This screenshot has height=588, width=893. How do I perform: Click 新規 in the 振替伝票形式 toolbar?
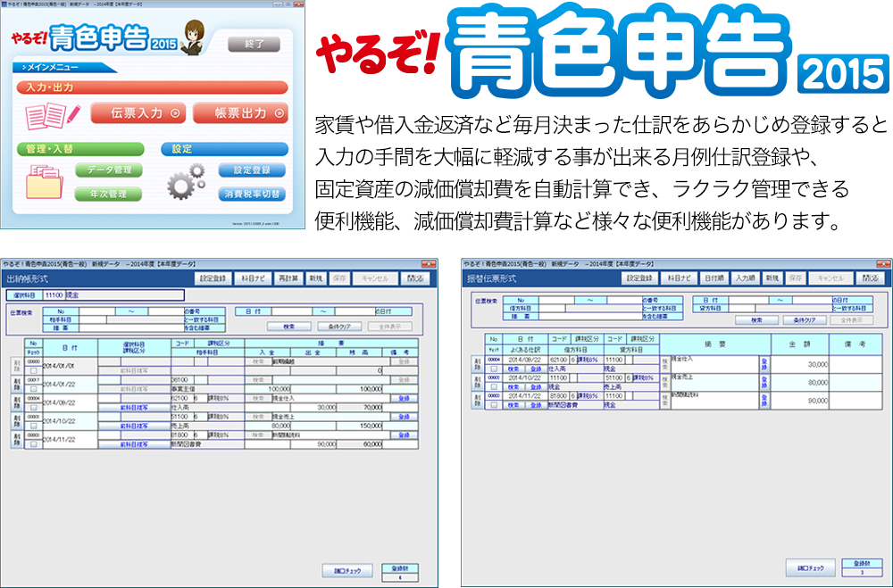(x=772, y=277)
